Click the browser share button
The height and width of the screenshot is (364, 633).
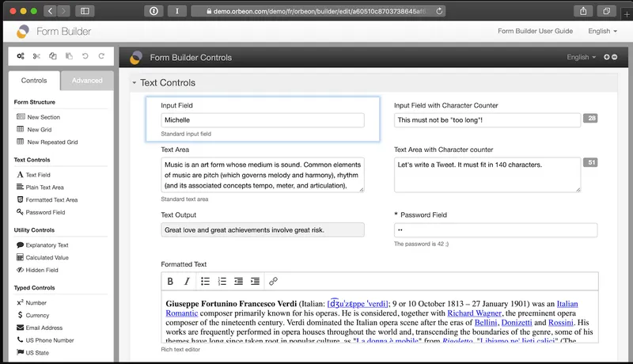click(583, 11)
